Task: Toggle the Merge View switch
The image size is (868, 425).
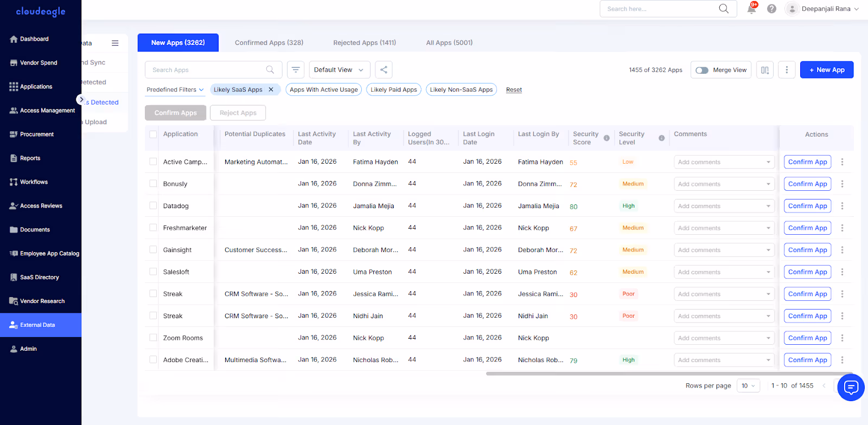Action: point(702,70)
